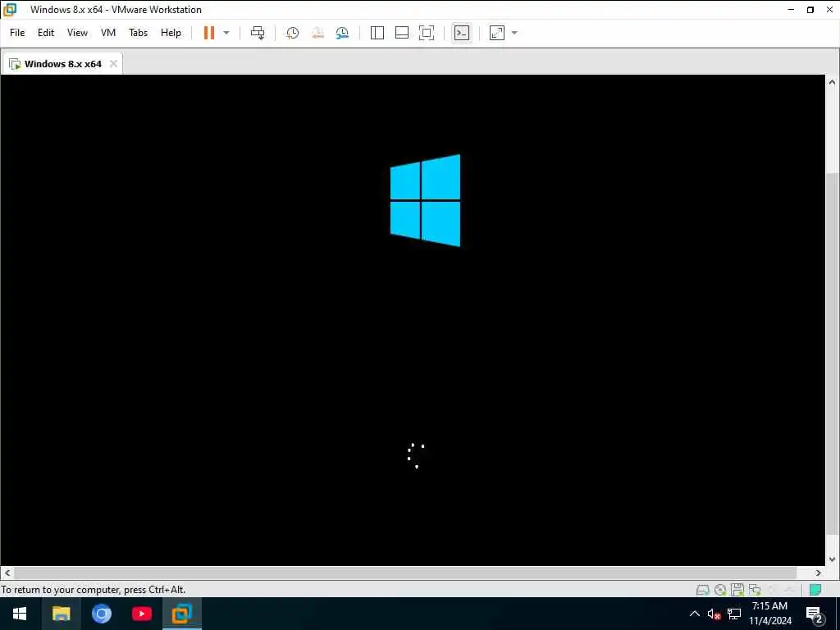840x630 pixels.
Task: Toggle the library sidebar panel icon
Action: click(x=377, y=33)
